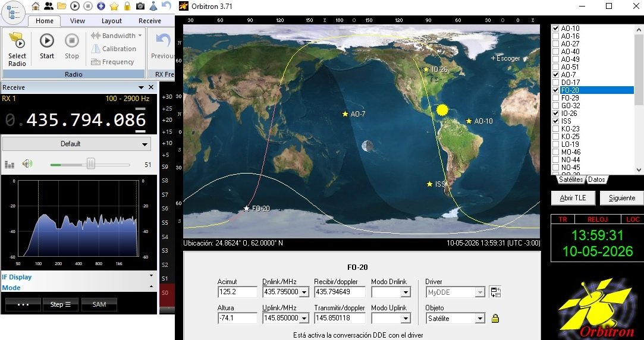Click the volume slider handle

coord(91,164)
